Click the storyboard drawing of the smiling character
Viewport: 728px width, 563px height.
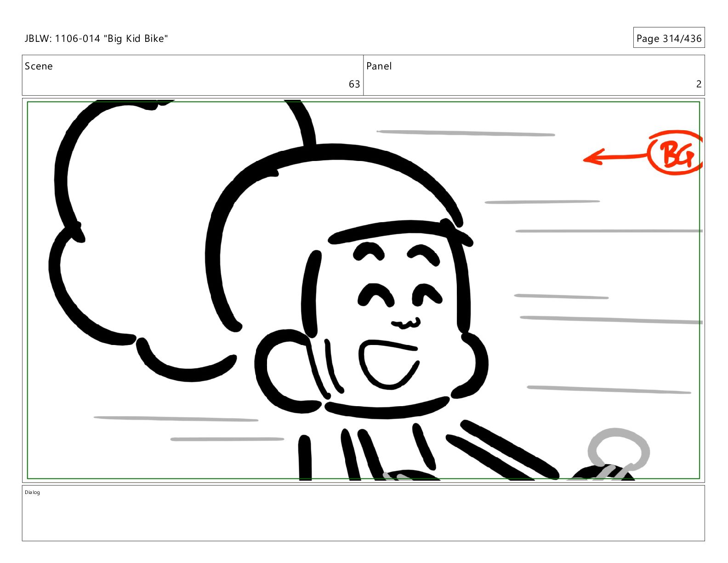point(363,290)
